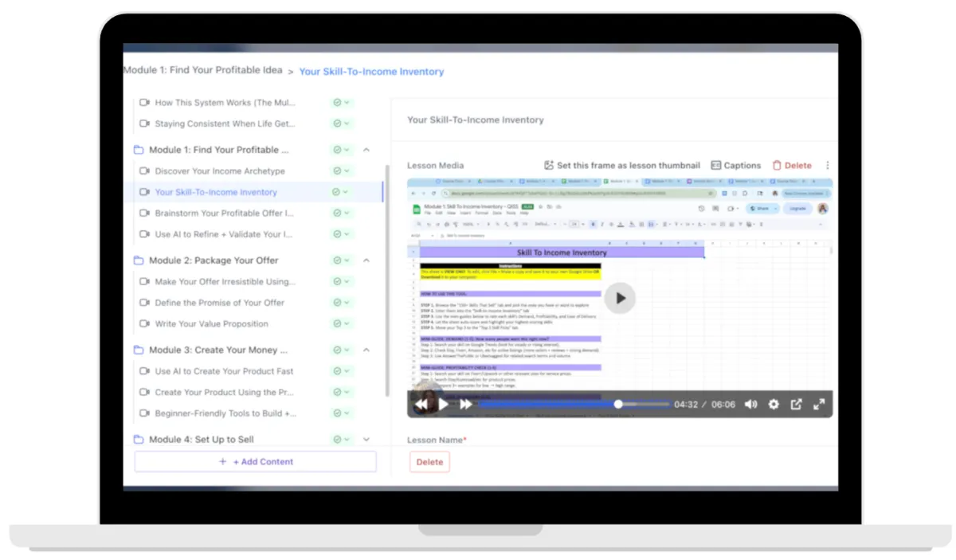Open status dropdown for Create Your Product Using the Pr...
The width and height of the screenshot is (956, 560).
click(x=342, y=393)
